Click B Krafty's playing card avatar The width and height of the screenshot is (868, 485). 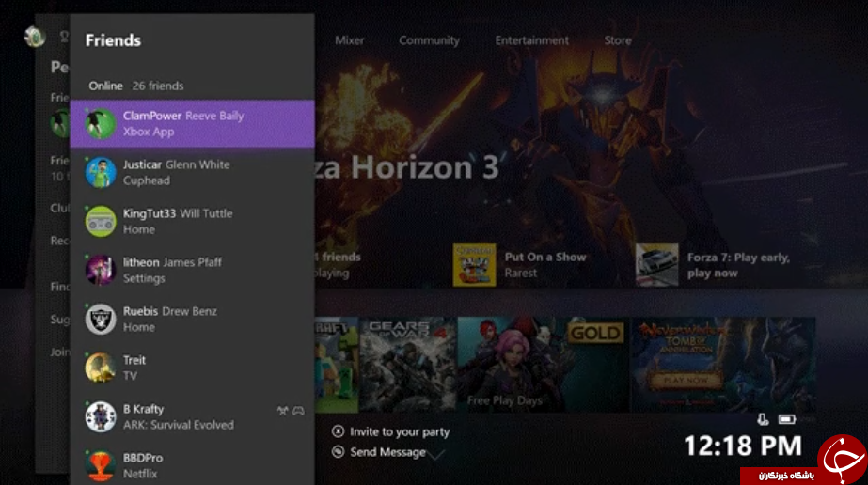pos(101,416)
